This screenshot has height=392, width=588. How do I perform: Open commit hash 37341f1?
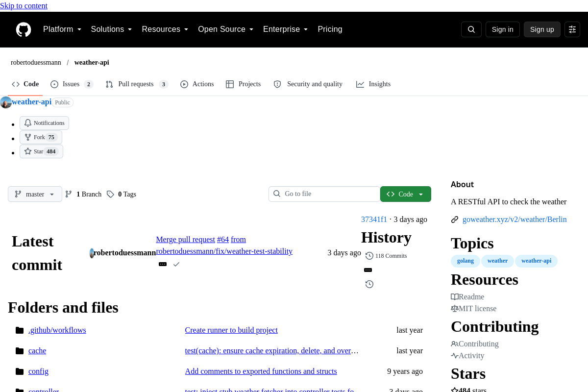click(x=374, y=220)
